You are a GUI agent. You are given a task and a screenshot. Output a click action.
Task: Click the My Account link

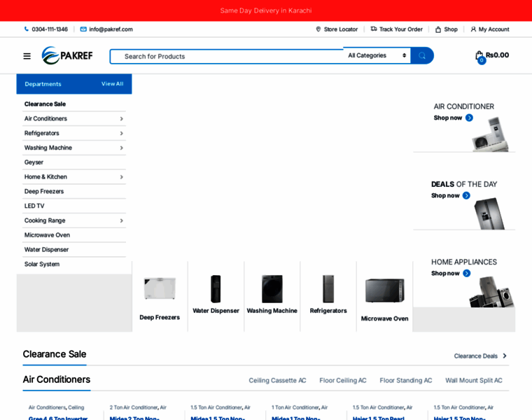click(493, 29)
